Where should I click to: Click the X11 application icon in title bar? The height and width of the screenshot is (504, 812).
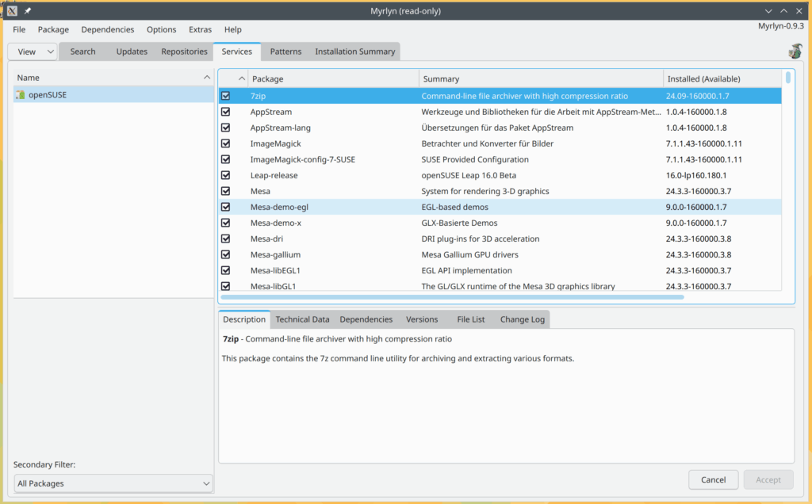12,11
